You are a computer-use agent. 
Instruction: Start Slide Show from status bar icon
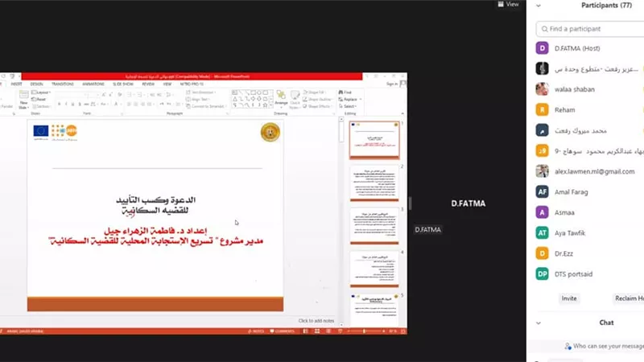click(340, 331)
